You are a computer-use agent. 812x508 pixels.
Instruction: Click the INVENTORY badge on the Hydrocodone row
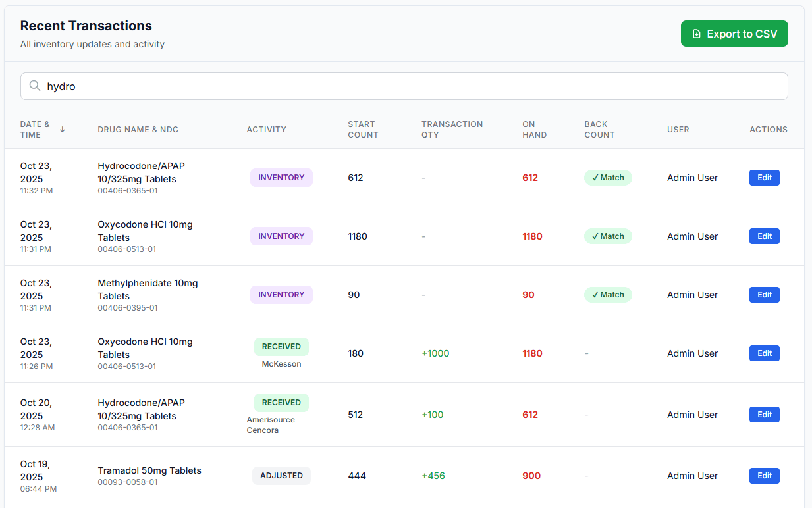281,177
